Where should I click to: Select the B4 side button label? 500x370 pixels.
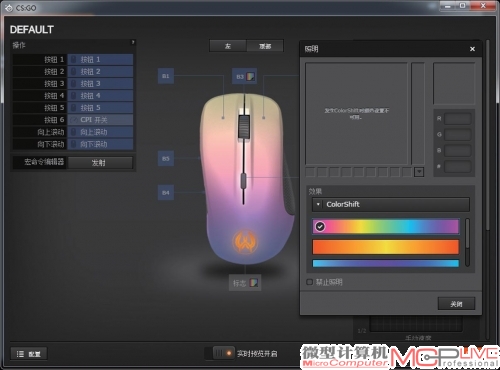pyautogui.click(x=166, y=193)
